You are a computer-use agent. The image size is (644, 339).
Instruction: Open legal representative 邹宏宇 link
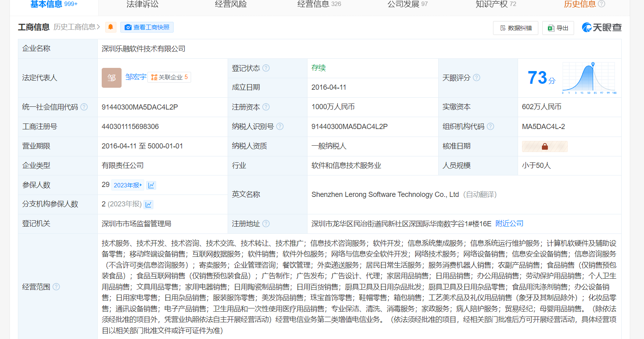(136, 77)
